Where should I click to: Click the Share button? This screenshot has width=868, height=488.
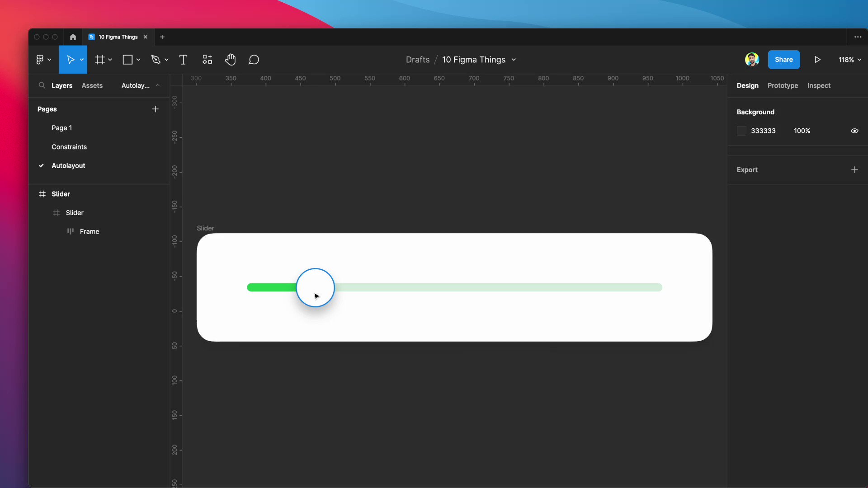point(783,60)
